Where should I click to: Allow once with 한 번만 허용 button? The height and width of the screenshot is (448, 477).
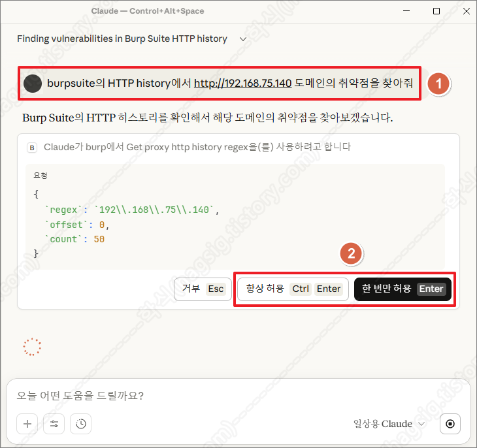[403, 289]
